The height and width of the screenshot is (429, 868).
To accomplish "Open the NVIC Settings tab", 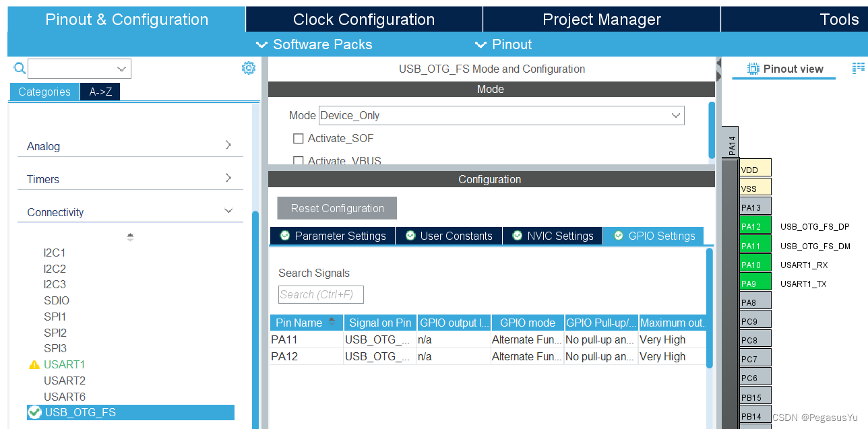I will pos(553,236).
